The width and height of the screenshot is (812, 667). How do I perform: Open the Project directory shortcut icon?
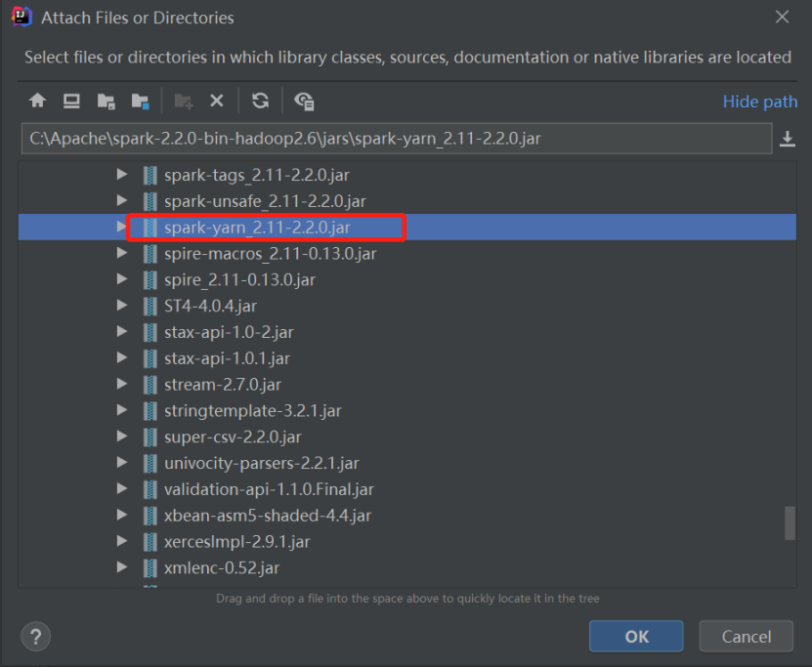point(106,101)
